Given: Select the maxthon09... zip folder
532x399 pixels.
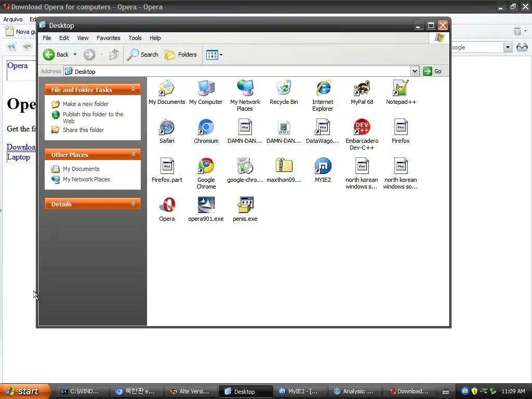Looking at the screenshot, I should (x=284, y=170).
